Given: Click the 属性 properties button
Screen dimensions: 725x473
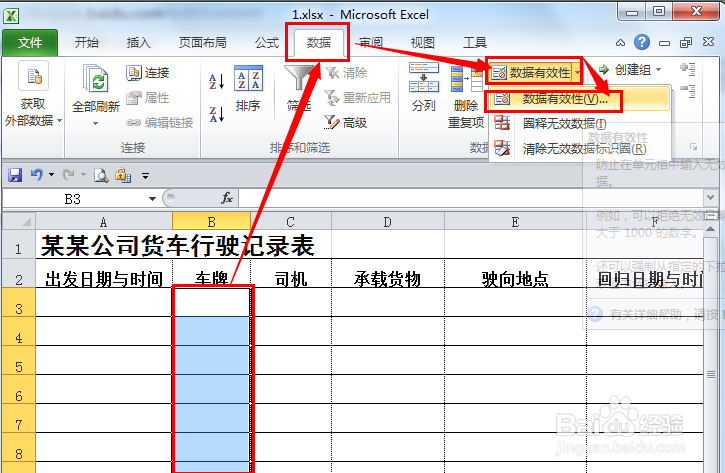Looking at the screenshot, I should point(148,98).
